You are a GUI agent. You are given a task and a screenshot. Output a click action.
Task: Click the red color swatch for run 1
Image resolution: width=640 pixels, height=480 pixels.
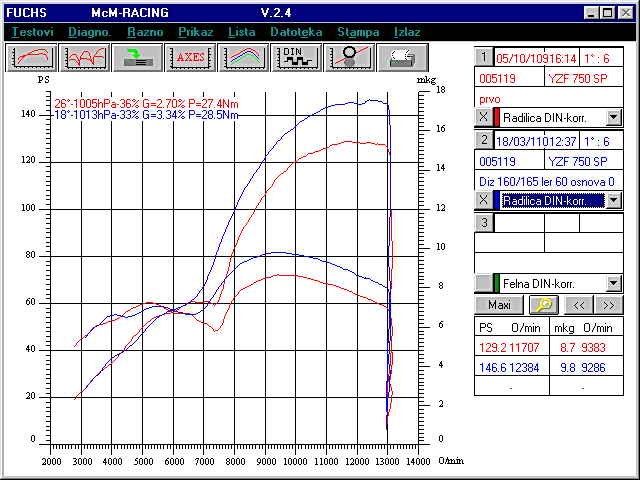(x=496, y=116)
